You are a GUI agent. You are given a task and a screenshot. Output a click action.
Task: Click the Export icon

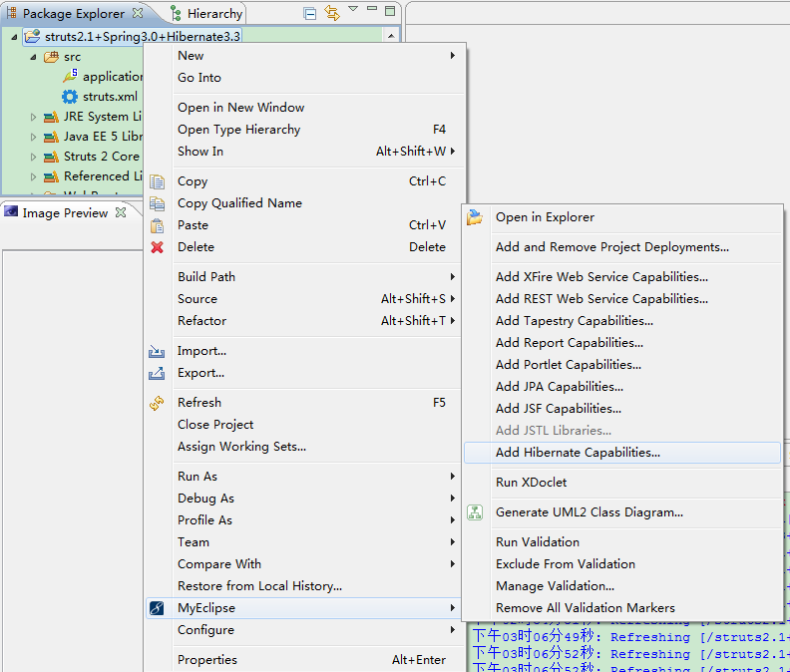[157, 373]
